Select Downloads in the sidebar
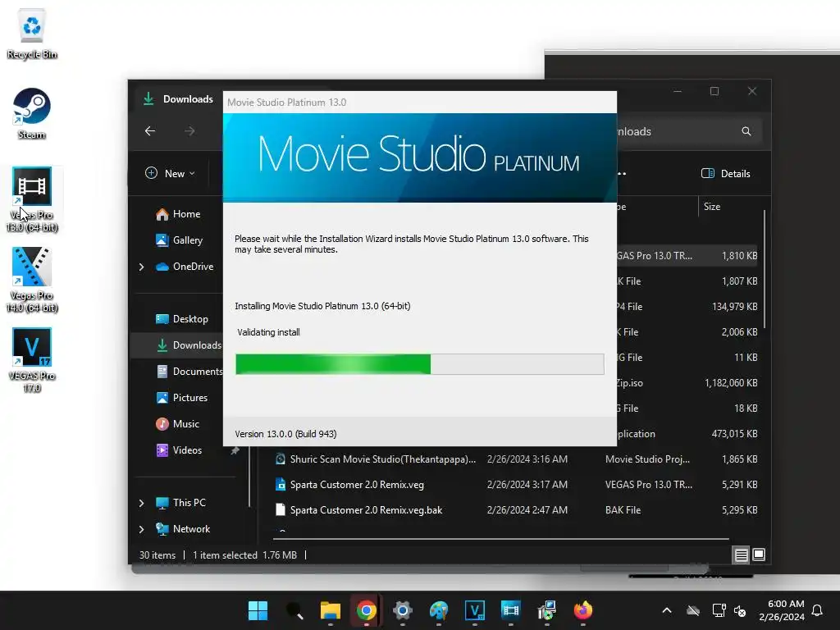 point(189,345)
